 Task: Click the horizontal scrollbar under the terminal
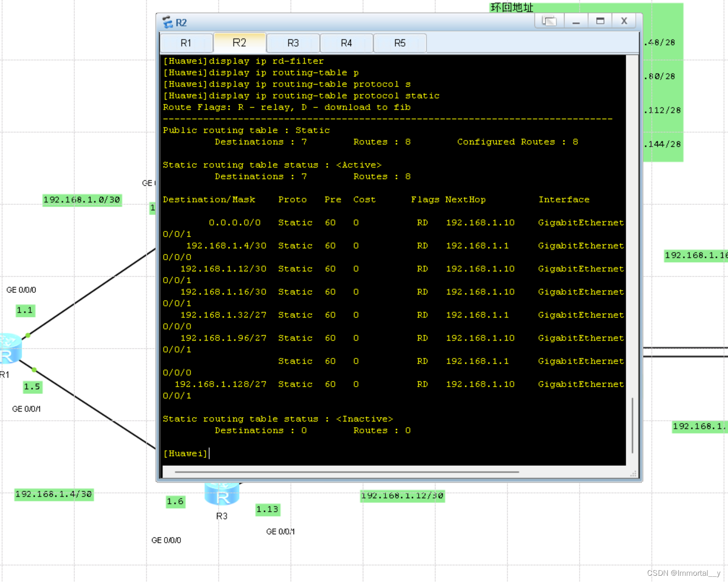(x=347, y=472)
